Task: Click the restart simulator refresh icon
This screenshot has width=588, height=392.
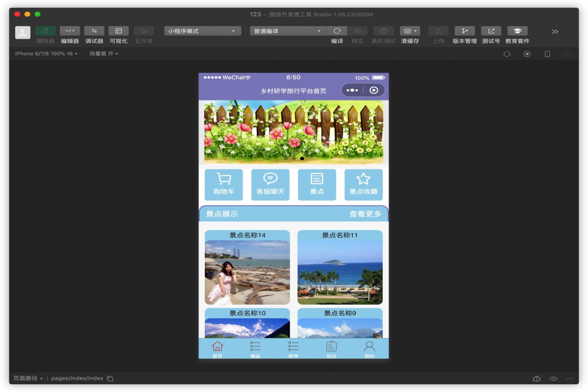Action: [507, 54]
